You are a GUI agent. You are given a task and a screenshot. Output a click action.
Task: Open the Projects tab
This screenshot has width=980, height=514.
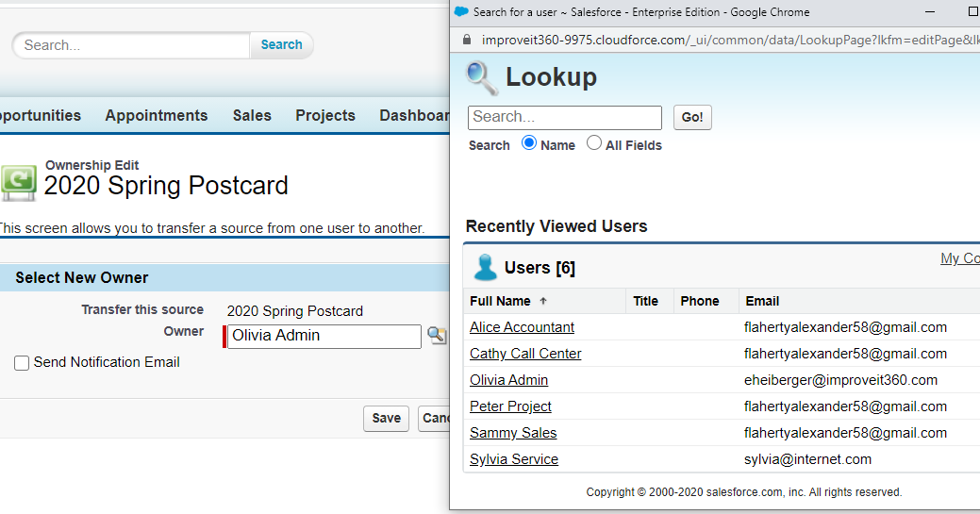[x=325, y=116]
